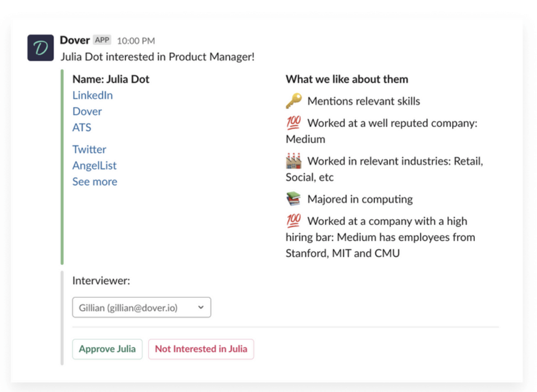Visit the AngelList profile link

(95, 165)
